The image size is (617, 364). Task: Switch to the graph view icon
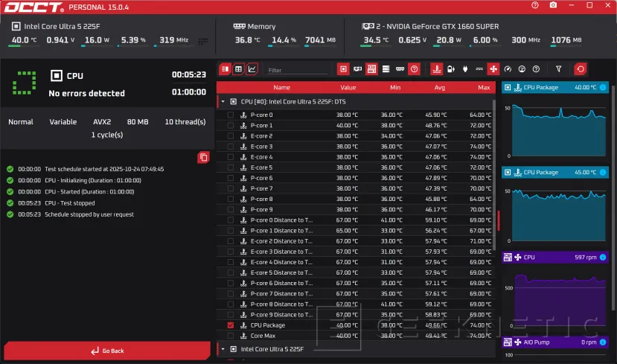click(252, 69)
